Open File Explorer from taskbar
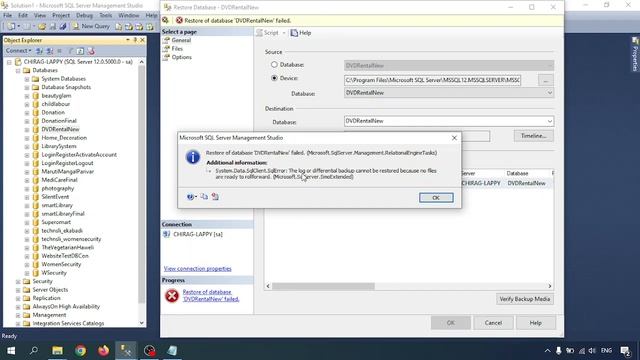The image size is (640, 360). click(57, 351)
